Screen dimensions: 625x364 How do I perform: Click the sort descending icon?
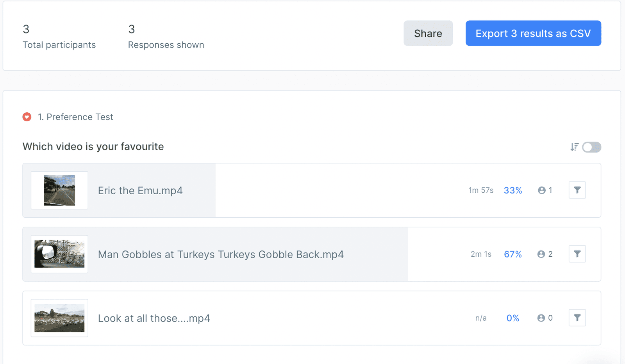click(x=574, y=147)
